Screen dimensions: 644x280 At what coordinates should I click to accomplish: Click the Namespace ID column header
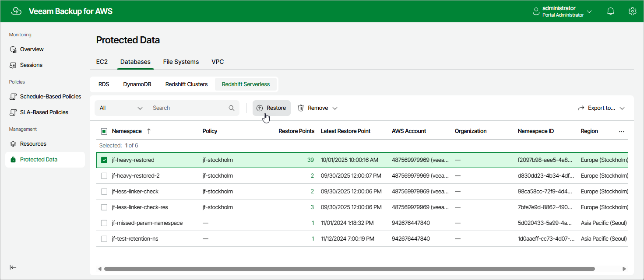coord(536,131)
